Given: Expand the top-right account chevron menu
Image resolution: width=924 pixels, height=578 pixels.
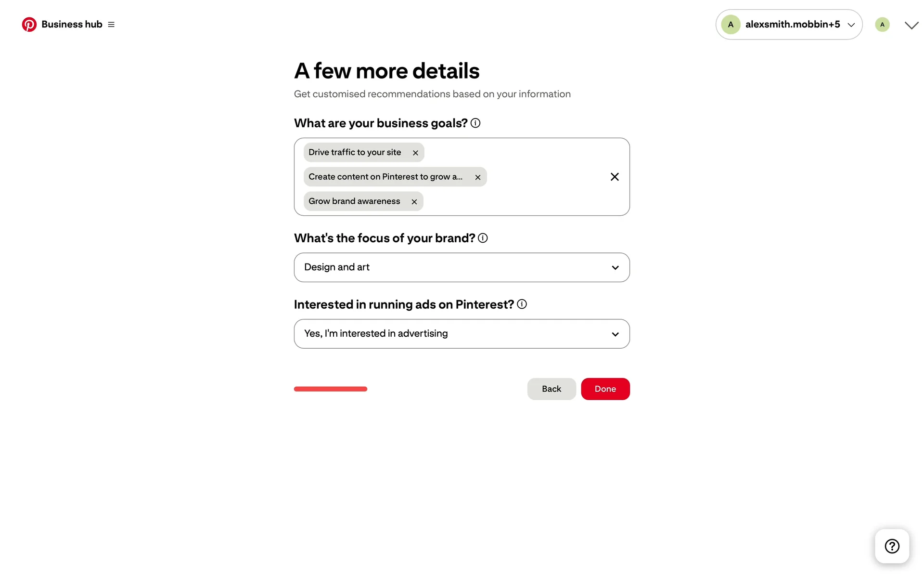Looking at the screenshot, I should point(911,25).
